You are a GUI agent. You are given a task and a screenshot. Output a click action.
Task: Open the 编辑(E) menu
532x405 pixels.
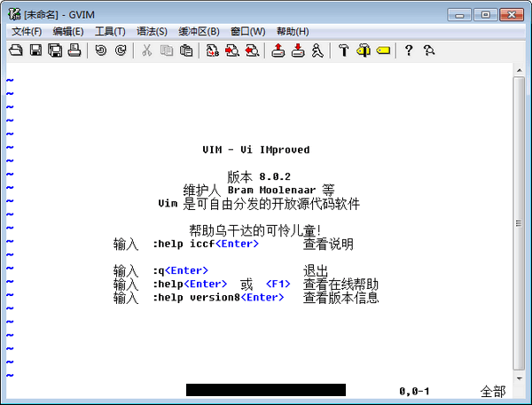pyautogui.click(x=67, y=31)
